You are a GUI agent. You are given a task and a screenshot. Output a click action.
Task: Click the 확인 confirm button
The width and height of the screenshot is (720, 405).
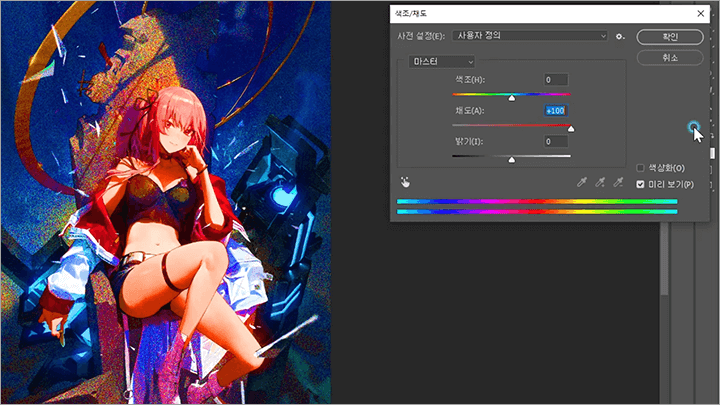coord(669,37)
